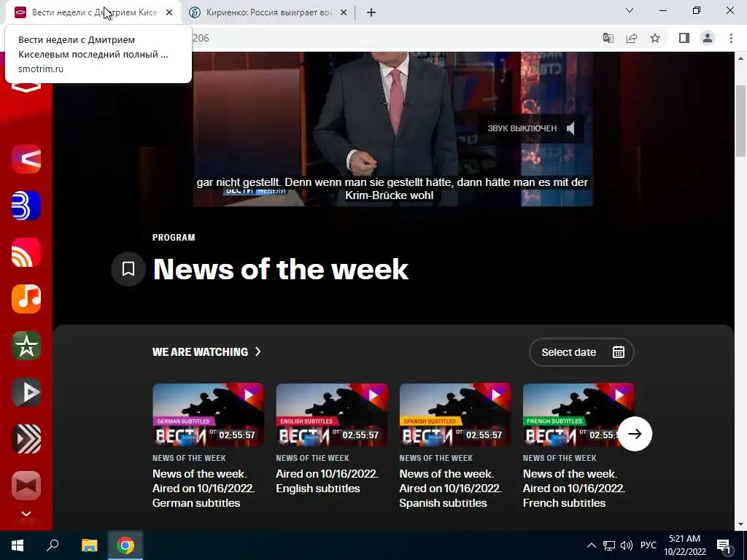Play the German subtitles episode thumbnail
Viewport: 747px width, 560px height.
[x=208, y=415]
